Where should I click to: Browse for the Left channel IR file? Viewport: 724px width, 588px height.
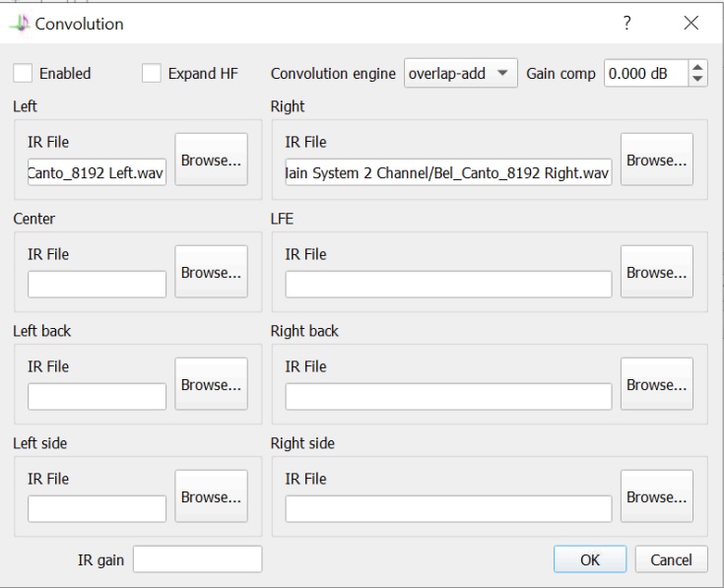click(211, 160)
